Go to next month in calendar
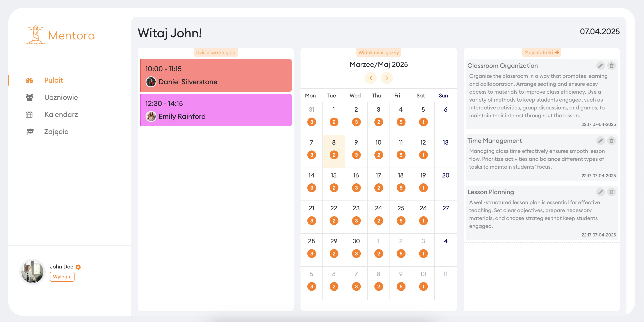This screenshot has width=644, height=322. pos(386,78)
